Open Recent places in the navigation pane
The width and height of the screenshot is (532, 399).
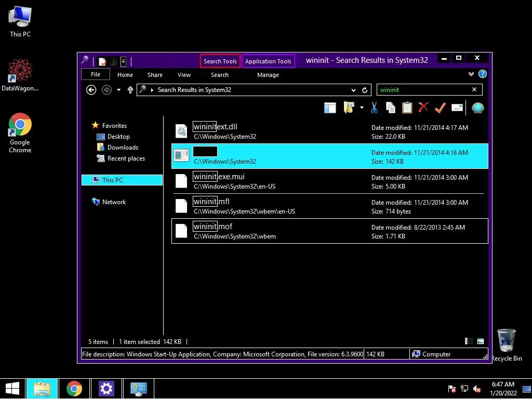tap(121, 158)
